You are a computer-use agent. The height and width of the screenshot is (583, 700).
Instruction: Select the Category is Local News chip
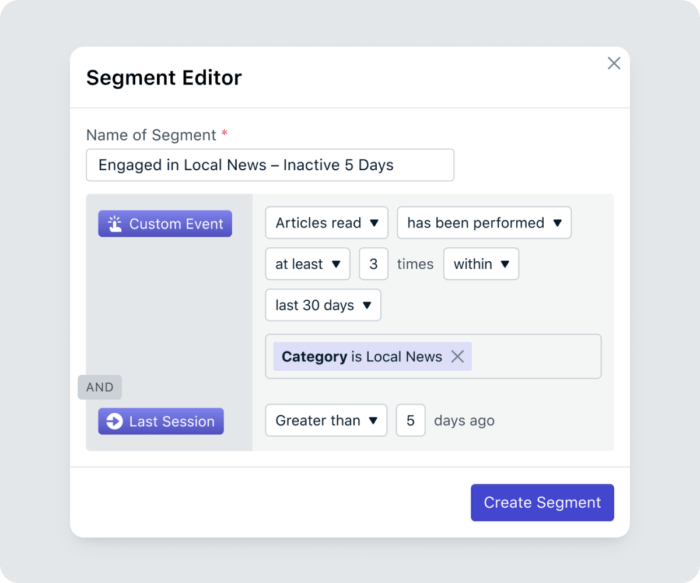[x=360, y=357]
